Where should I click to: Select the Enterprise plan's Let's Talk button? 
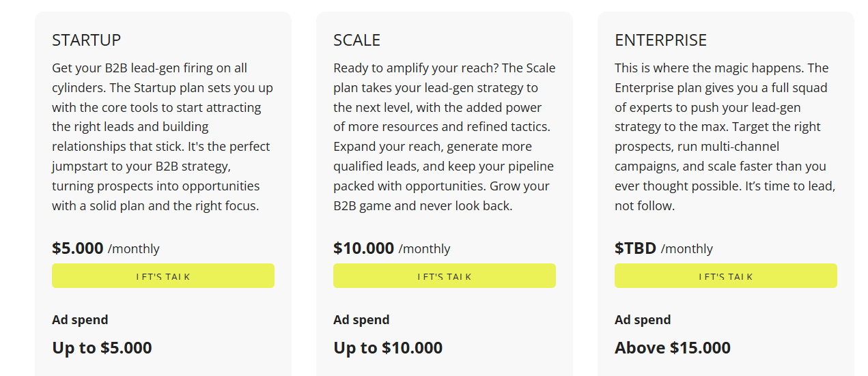[x=725, y=276]
